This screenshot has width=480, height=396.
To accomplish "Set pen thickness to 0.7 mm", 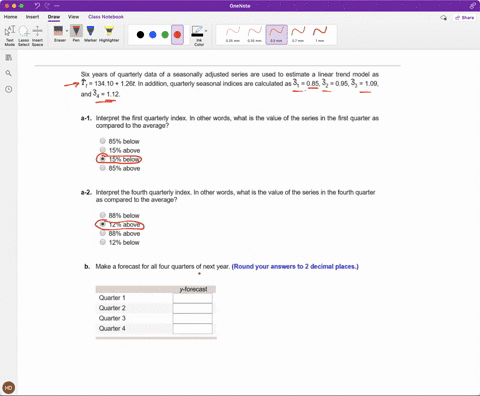I will pos(298,35).
